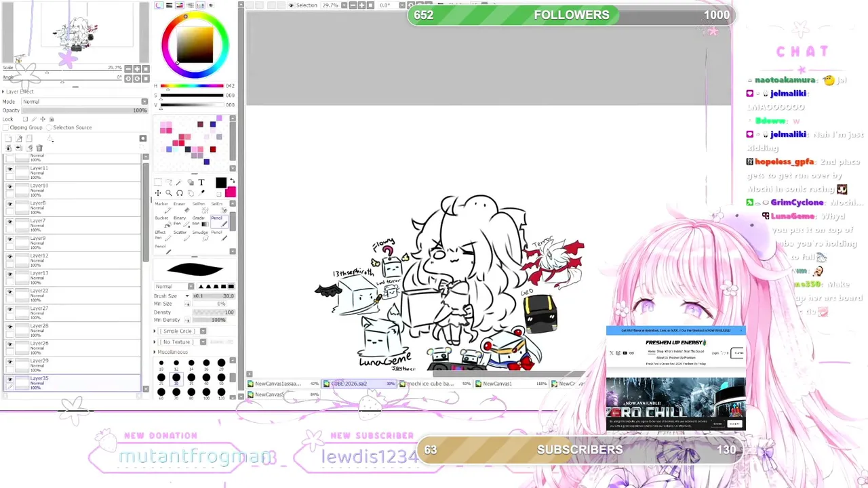Toggle the RGB slider panel icon
This screenshot has width=868, height=488.
pyautogui.click(x=169, y=5)
